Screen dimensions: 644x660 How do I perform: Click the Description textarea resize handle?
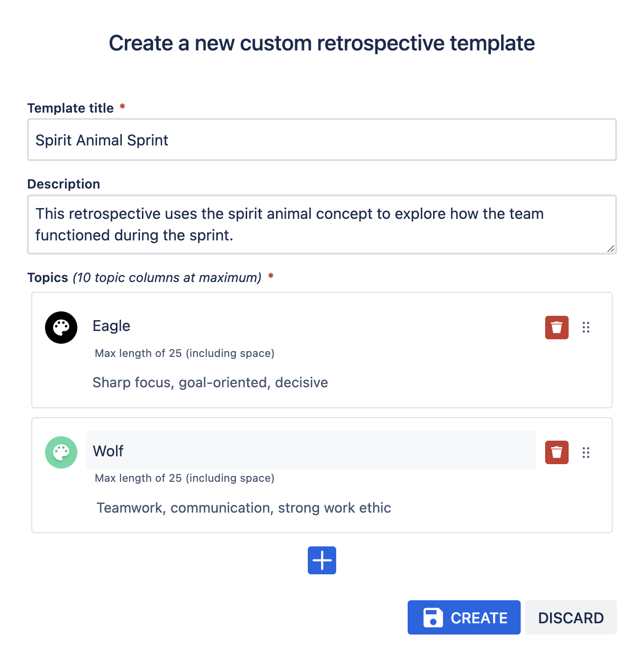point(611,249)
